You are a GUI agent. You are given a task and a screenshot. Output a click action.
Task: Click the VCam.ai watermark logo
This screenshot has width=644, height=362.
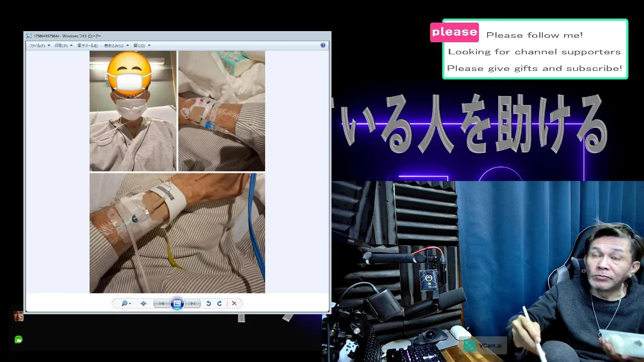pos(482,345)
